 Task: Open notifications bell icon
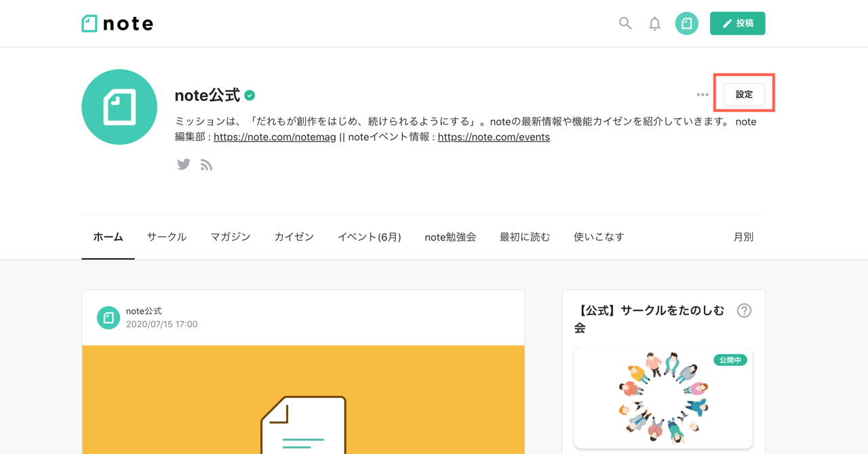654,24
